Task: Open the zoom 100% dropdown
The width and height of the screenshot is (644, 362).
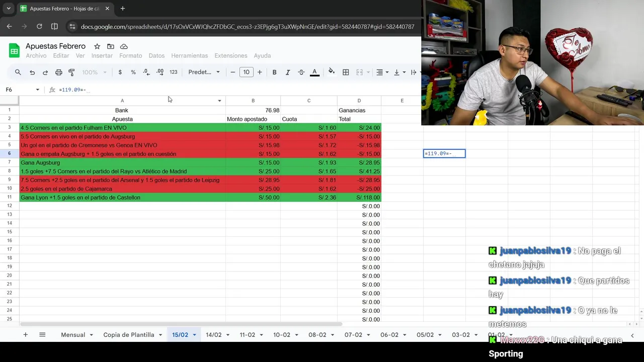Action: coord(94,72)
